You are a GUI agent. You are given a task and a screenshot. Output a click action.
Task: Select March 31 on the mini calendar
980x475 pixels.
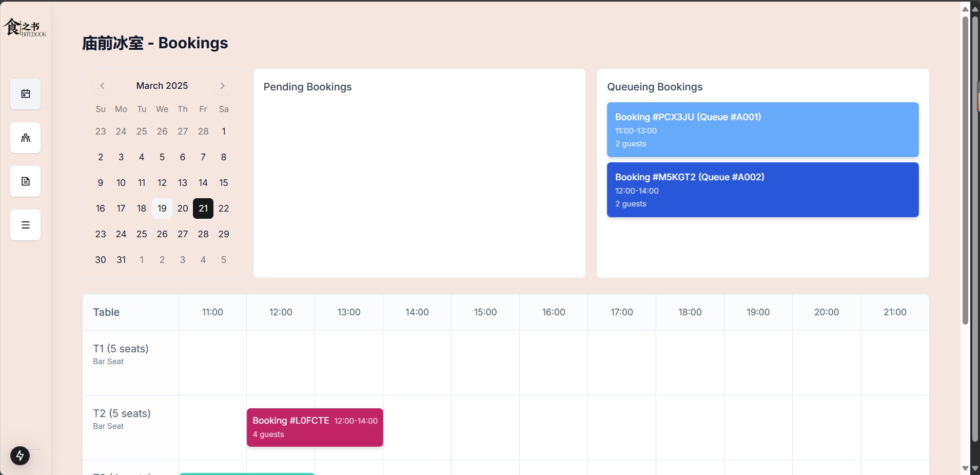click(121, 260)
